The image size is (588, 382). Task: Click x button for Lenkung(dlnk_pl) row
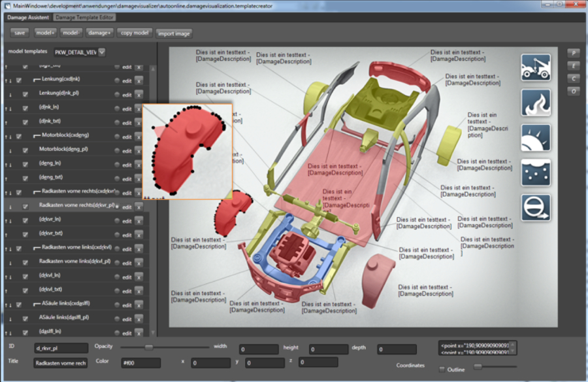click(x=139, y=94)
